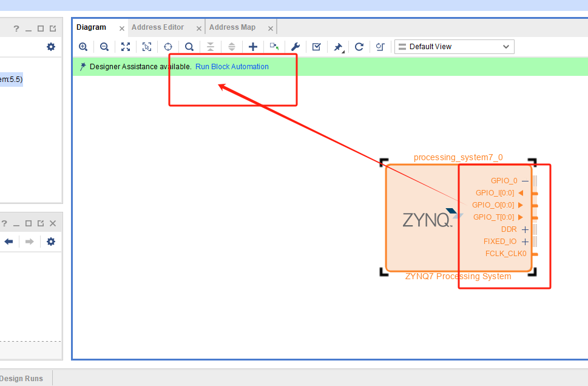Open settings gear in lower left panel
Screen dimensions: 588x386
pyautogui.click(x=51, y=242)
